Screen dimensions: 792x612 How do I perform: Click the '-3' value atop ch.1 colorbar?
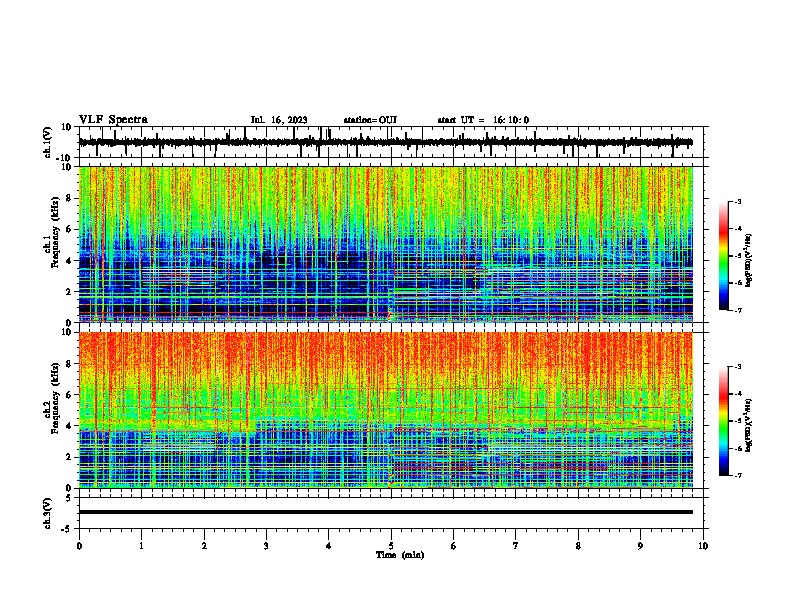(737, 201)
